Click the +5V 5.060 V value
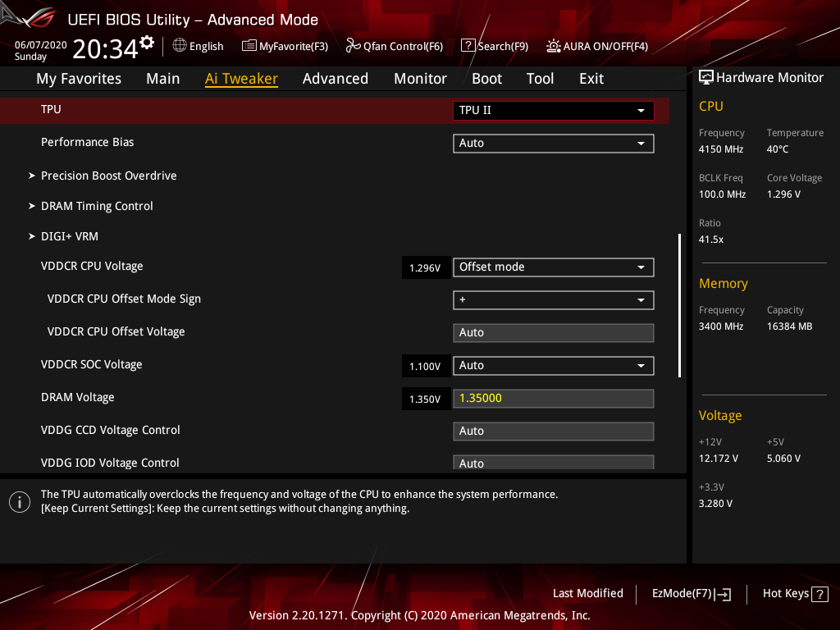This screenshot has height=630, width=840. pos(783,459)
